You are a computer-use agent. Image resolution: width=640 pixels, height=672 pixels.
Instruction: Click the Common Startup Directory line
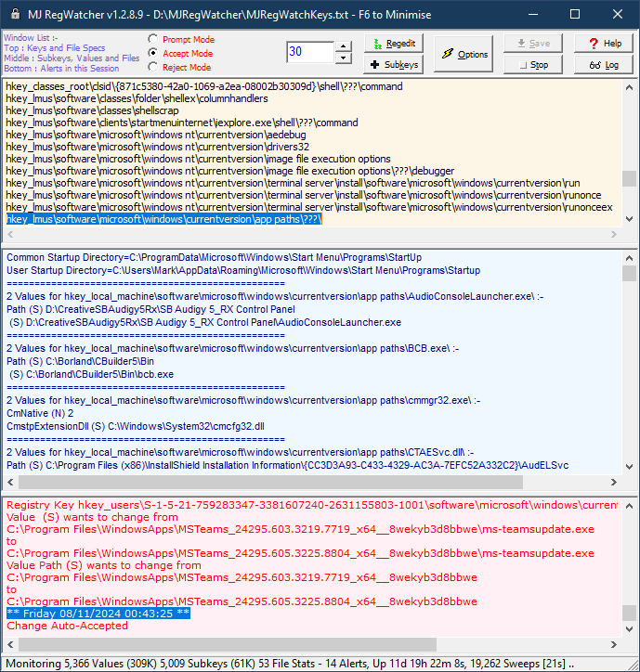[x=214, y=258]
